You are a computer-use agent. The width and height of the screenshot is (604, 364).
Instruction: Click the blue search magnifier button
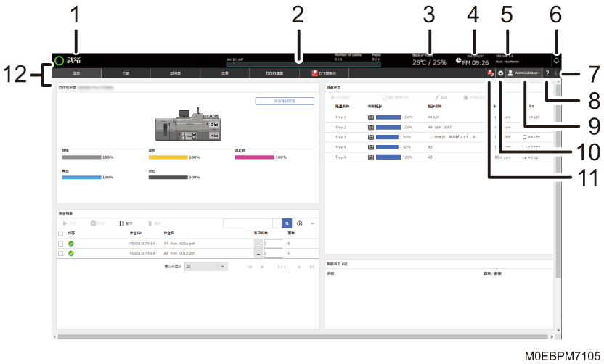tap(287, 223)
